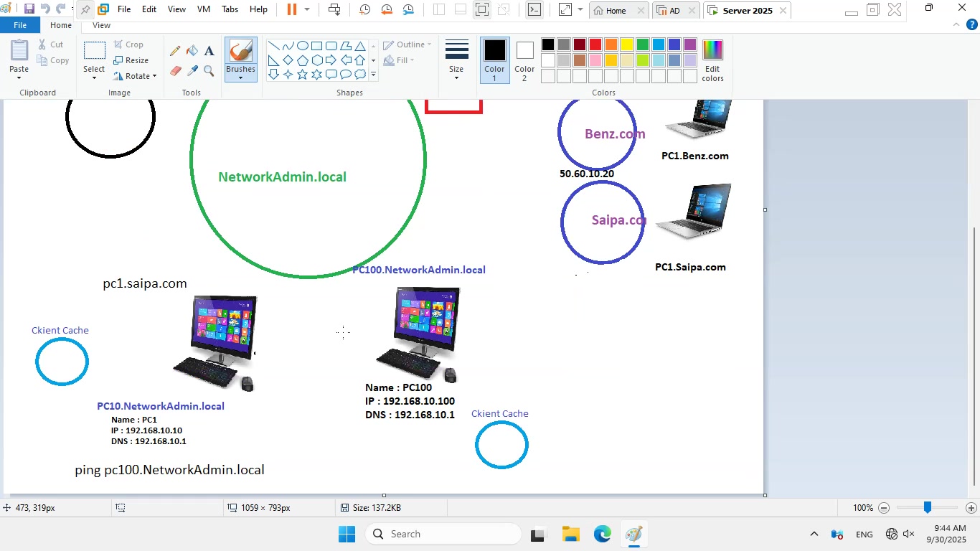Choose the Line shape from Shapes gallery

tap(273, 45)
